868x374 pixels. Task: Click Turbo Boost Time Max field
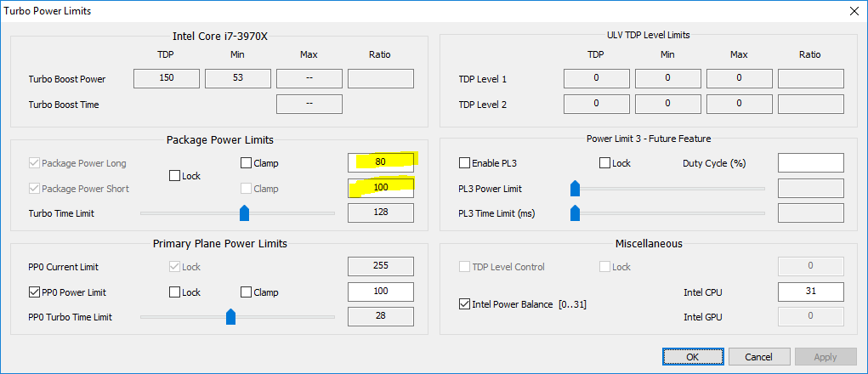point(309,104)
